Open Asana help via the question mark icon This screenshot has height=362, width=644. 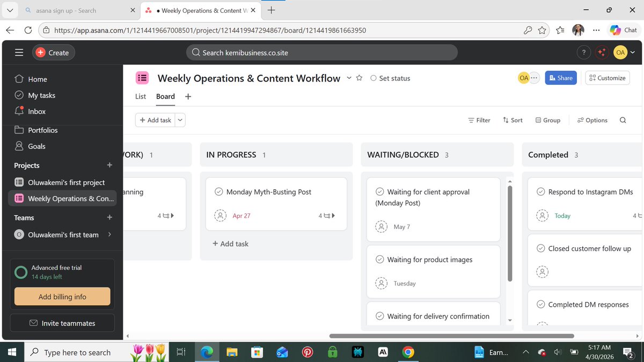coord(584,52)
